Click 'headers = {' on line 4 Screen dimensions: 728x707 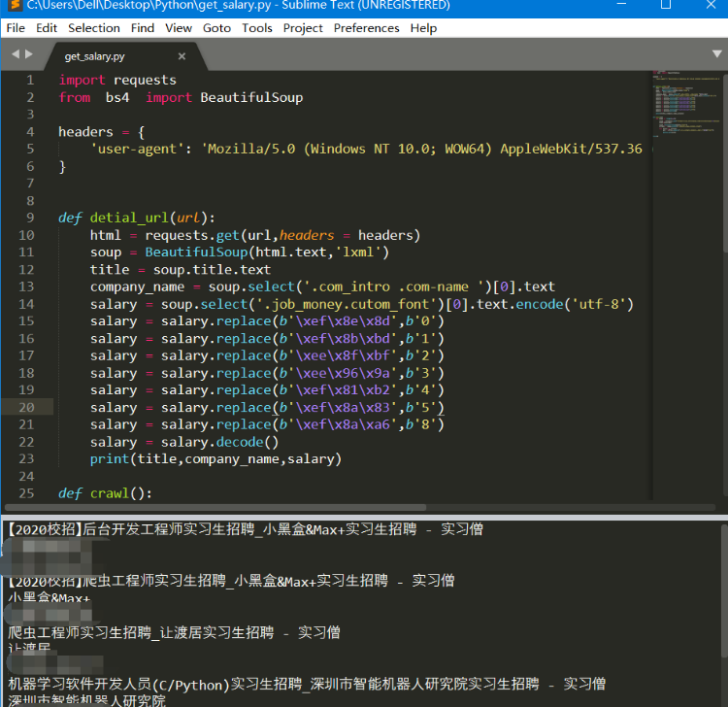point(102,132)
